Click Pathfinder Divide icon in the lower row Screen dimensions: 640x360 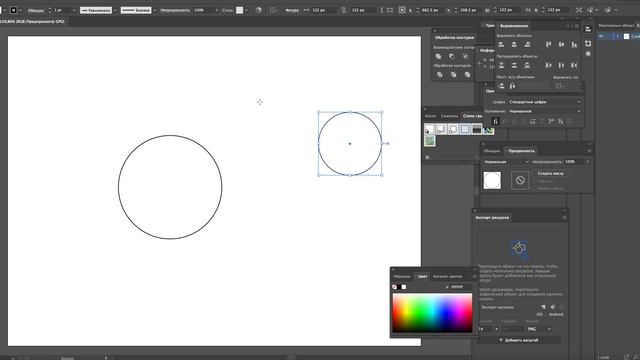(440, 75)
